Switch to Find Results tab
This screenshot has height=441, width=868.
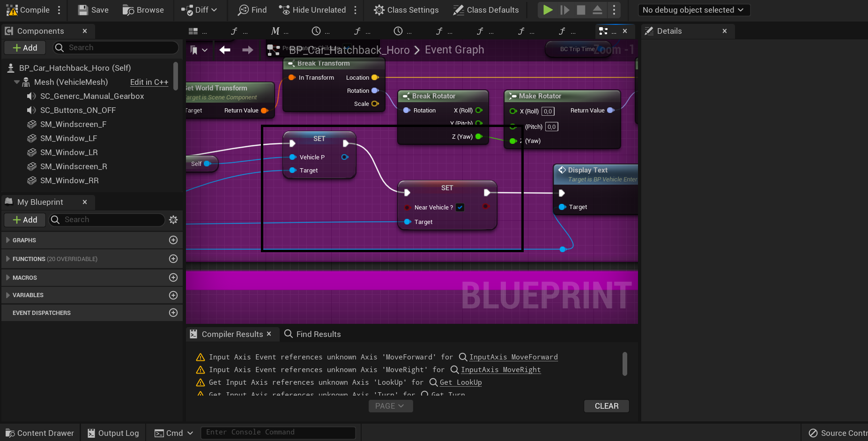[312, 334]
